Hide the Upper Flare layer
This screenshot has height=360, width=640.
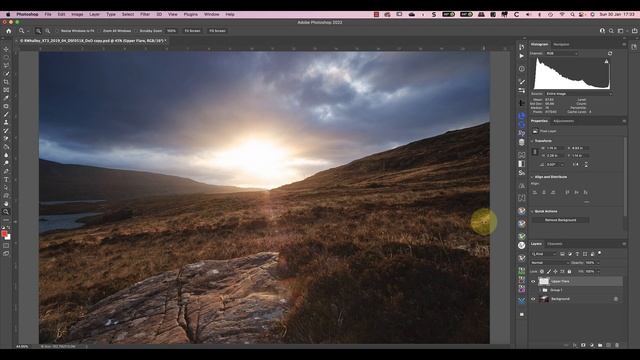[x=533, y=281]
